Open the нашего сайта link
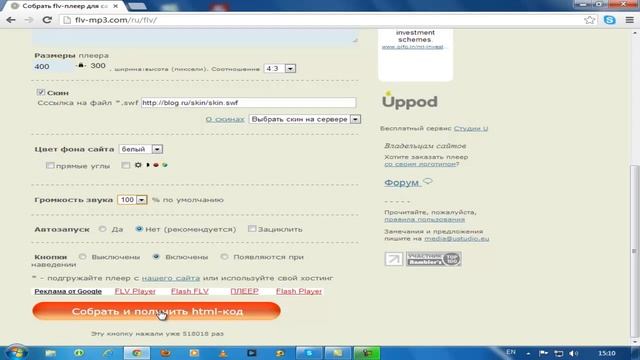The image size is (640, 360). [171, 278]
